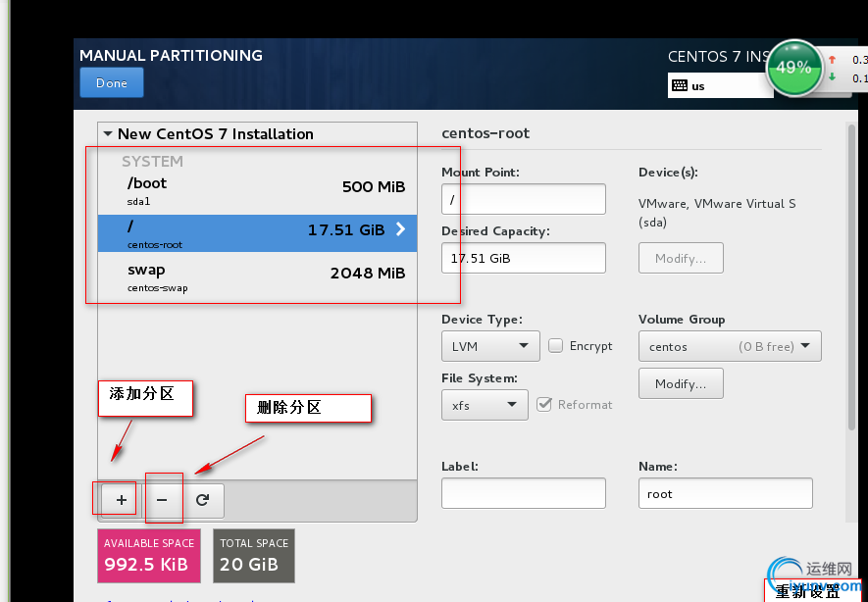The height and width of the screenshot is (602, 868).
Task: Click the Mount Point input field
Action: (x=524, y=199)
